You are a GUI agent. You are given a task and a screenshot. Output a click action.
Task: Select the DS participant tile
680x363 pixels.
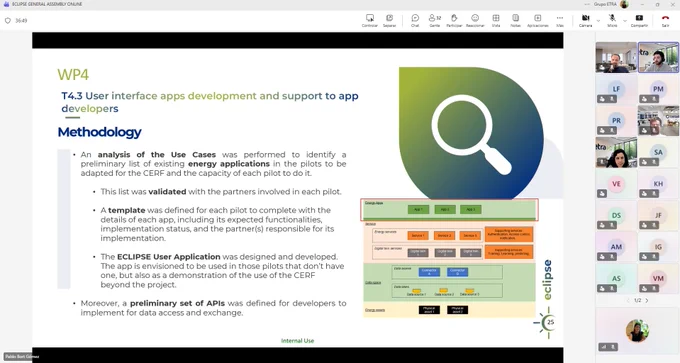coord(616,216)
